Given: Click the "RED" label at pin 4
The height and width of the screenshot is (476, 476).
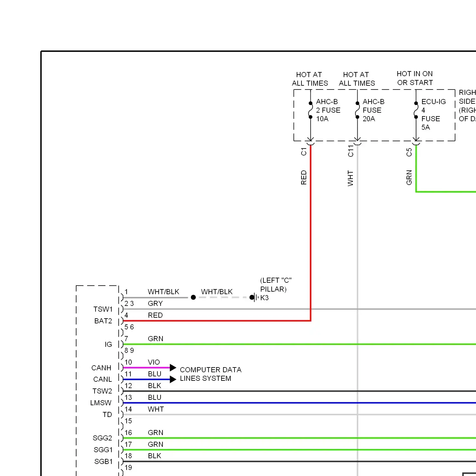Looking at the screenshot, I should 155,315.
